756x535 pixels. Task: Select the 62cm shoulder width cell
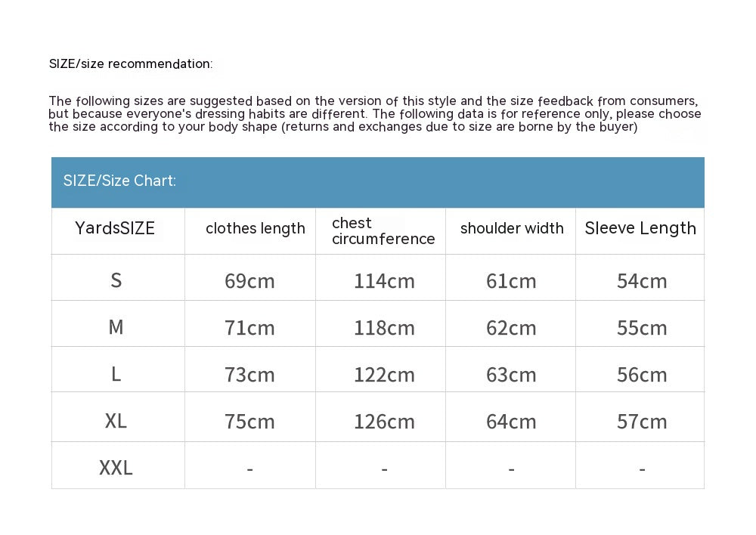click(x=511, y=328)
